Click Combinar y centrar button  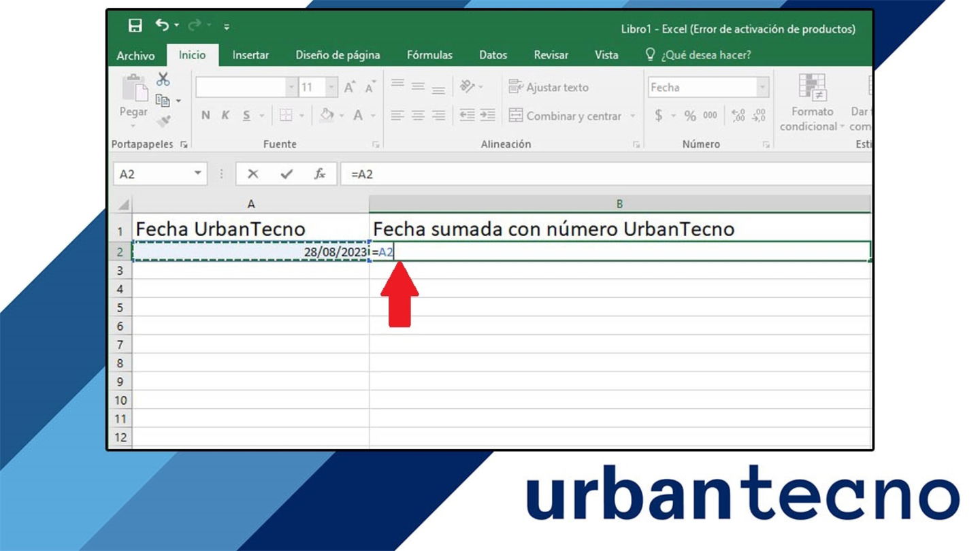565,116
